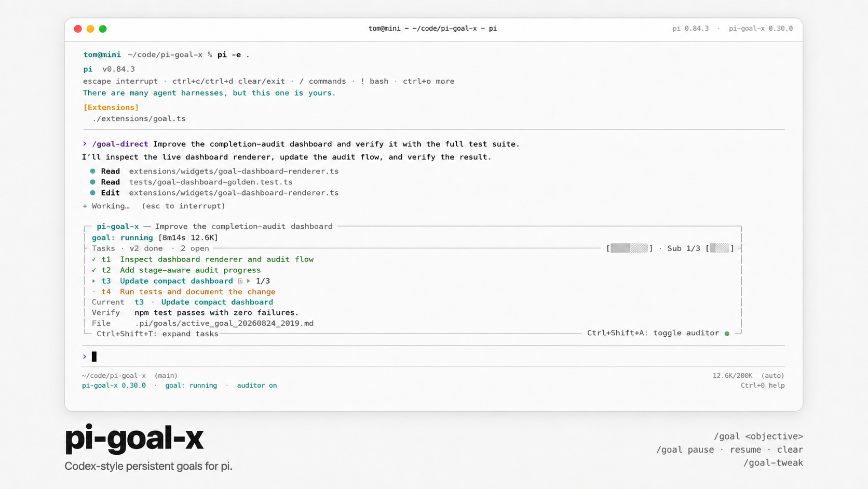The image size is (868, 489).
Task: Toggle auditor via Ctrl+Shift+A label
Action: 653,333
